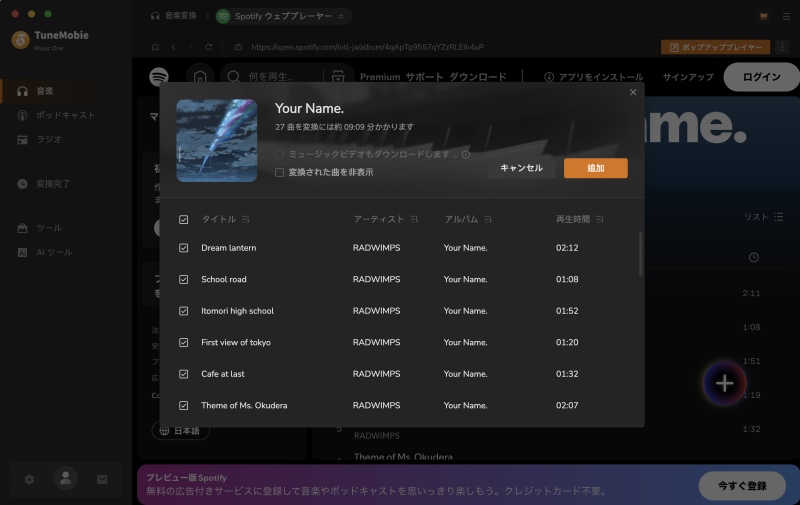The image size is (800, 505).
Task: Click the Spotify browse icon
Action: pyautogui.click(x=338, y=77)
